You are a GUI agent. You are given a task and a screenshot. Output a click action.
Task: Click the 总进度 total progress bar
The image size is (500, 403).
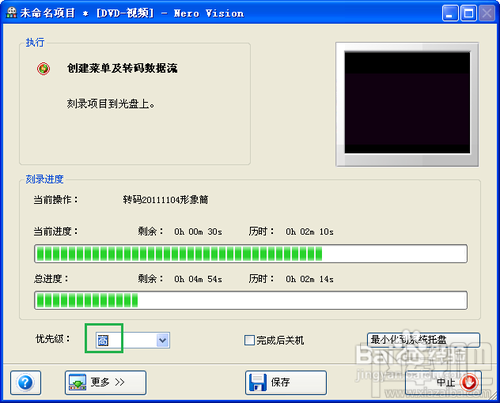tap(251, 300)
